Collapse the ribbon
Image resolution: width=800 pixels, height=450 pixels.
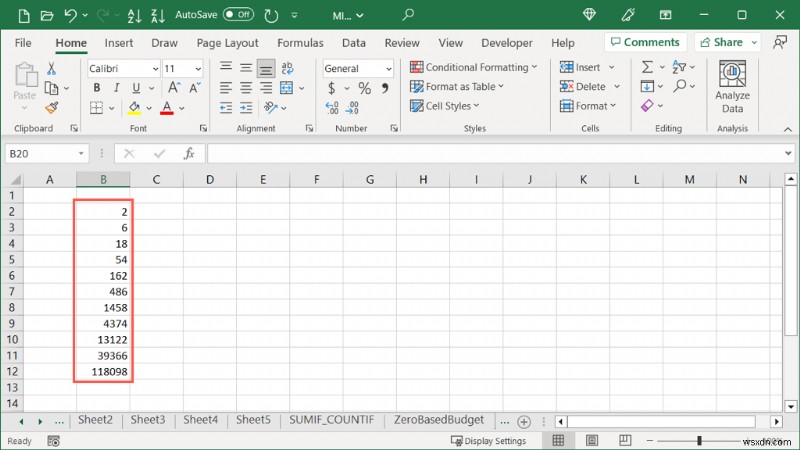(x=788, y=129)
